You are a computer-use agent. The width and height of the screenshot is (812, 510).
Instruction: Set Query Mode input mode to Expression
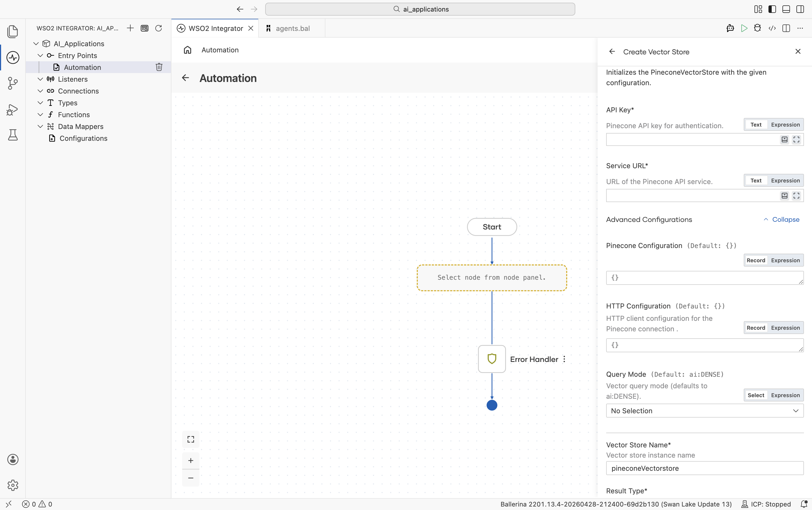(785, 395)
